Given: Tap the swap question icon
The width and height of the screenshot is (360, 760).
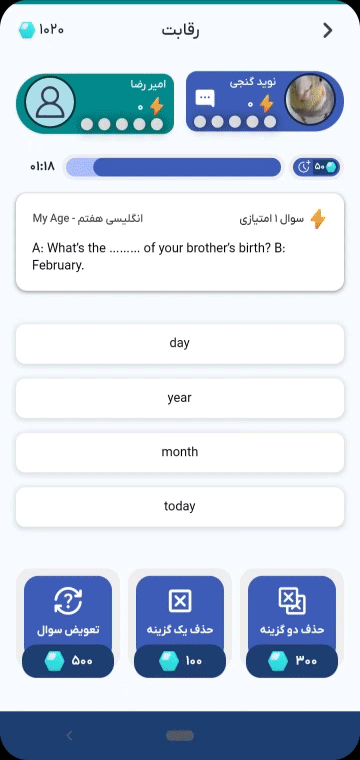Looking at the screenshot, I should 68,600.
